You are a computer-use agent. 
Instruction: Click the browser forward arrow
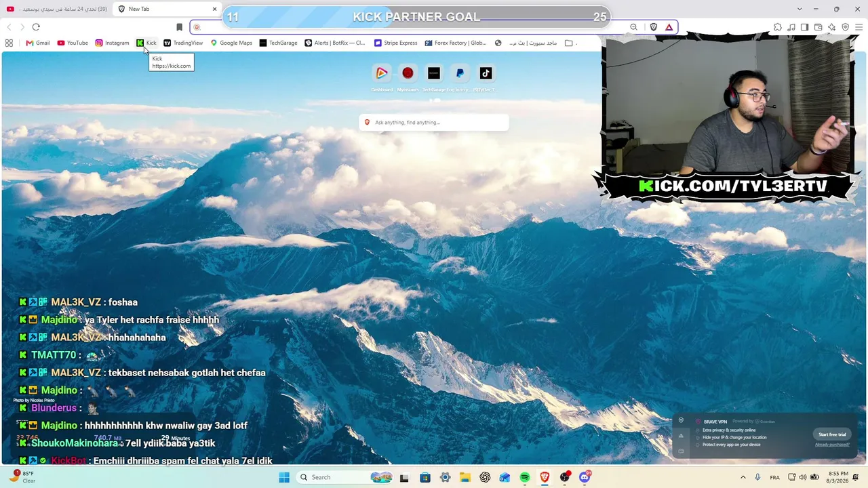pyautogui.click(x=22, y=27)
